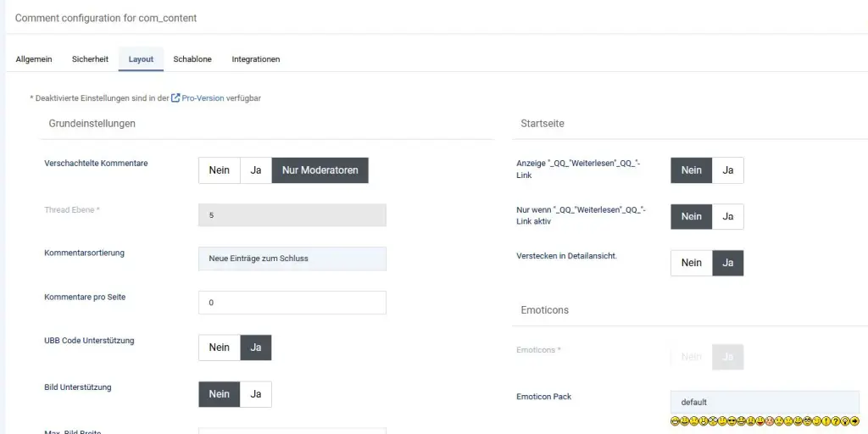This screenshot has height=434, width=868.
Task: Click the sunglasses emoticon
Action: click(732, 421)
